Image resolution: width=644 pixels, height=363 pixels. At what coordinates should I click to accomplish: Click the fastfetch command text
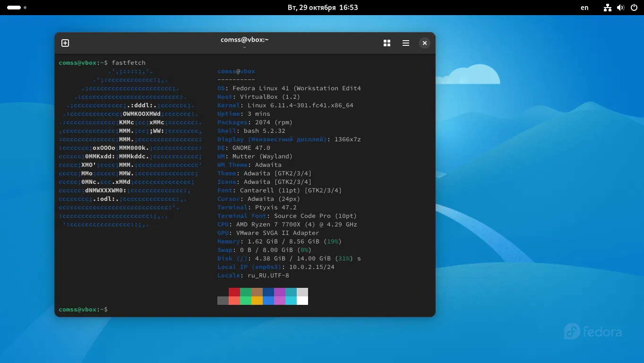point(129,63)
